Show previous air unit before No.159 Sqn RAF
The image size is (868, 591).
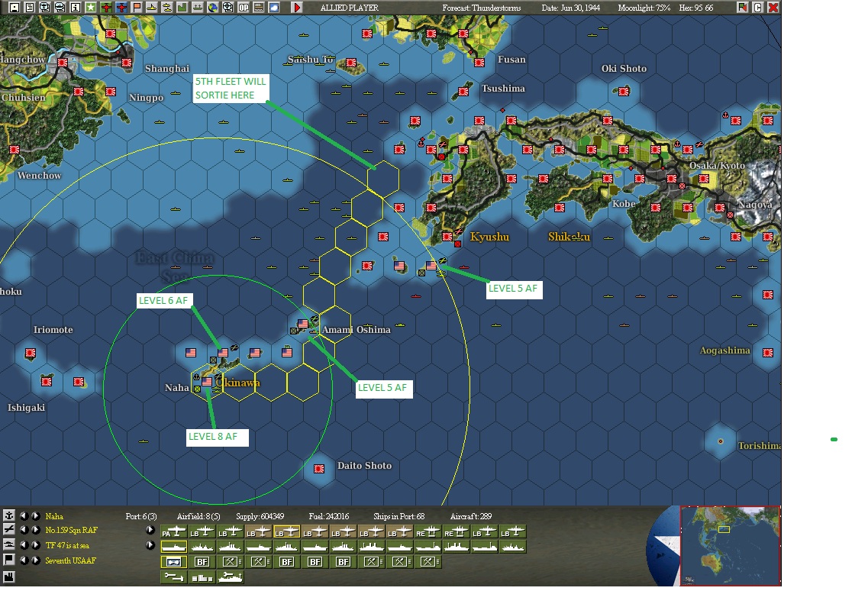tap(24, 530)
